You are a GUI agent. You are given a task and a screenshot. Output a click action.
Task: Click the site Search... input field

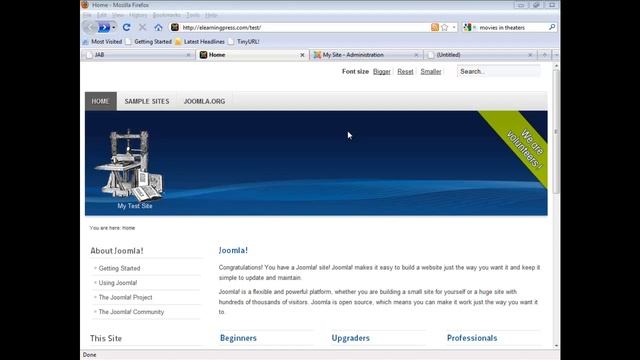498,71
